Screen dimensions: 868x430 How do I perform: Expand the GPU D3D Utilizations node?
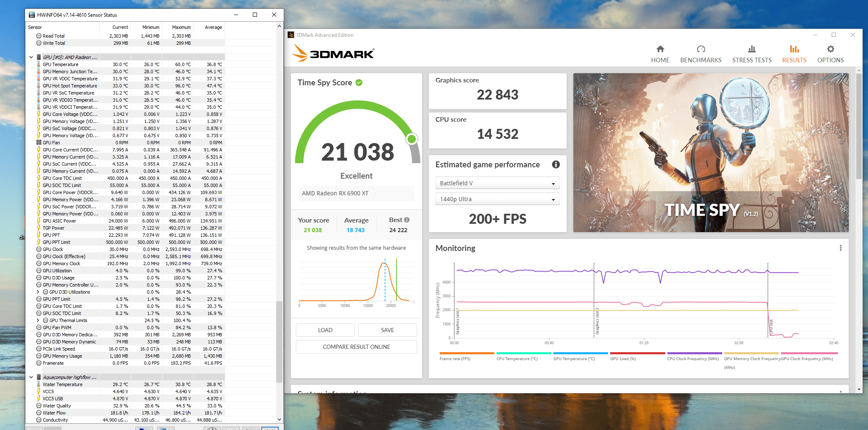38,292
